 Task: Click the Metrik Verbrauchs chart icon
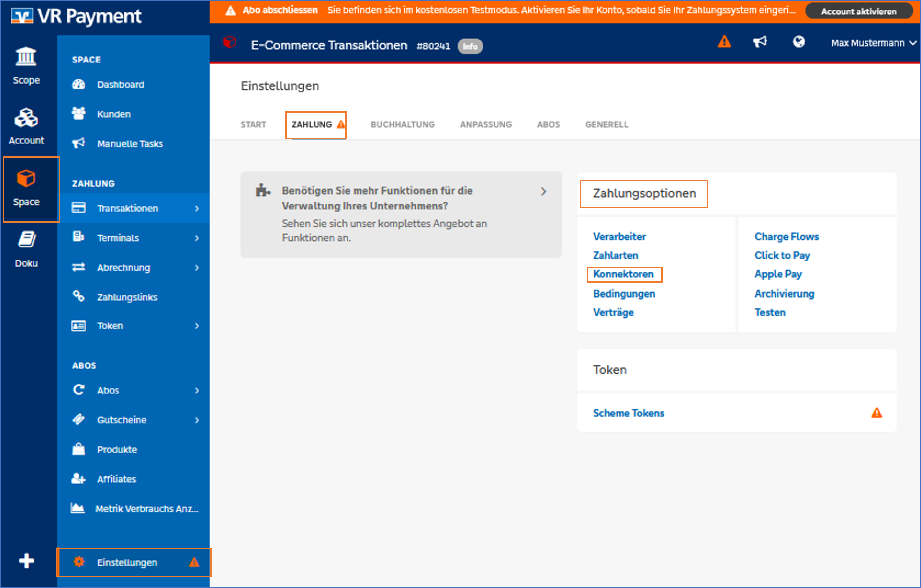coord(78,508)
